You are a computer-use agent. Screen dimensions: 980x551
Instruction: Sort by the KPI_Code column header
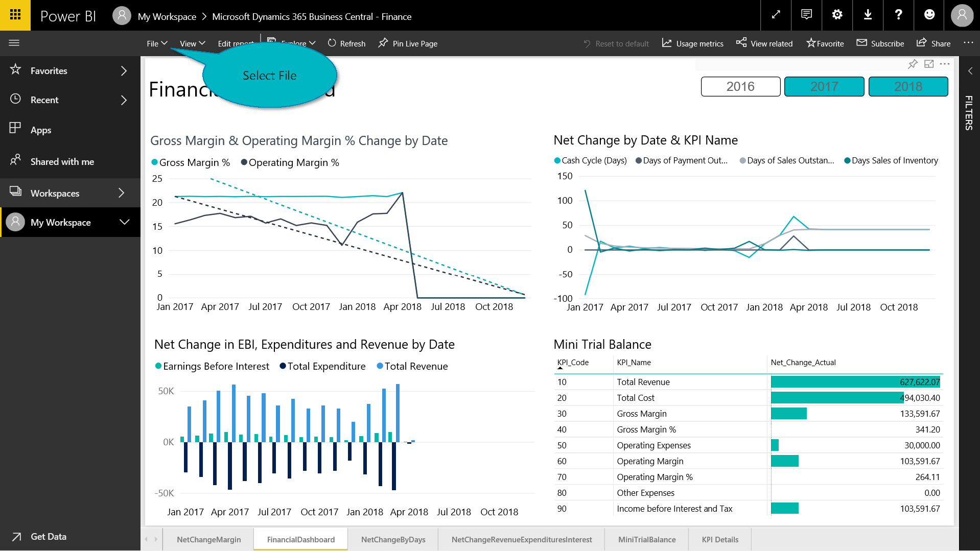[573, 363]
